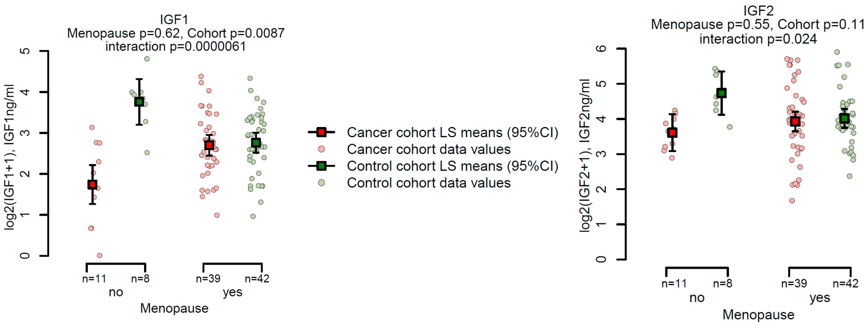Viewport: 868px width, 327px height.
Task: Select red LS mean square for IGF1 non-menopause
Action: 92,185
